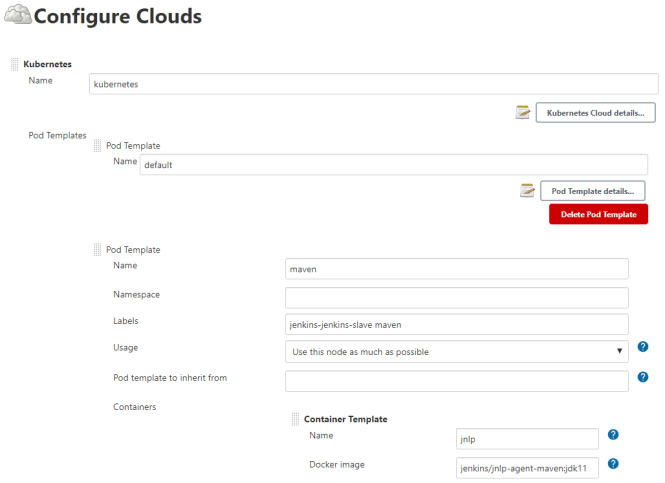Screen dimensions: 665x483
Task: Delete the default Pod Template
Action: pyautogui.click(x=598, y=214)
